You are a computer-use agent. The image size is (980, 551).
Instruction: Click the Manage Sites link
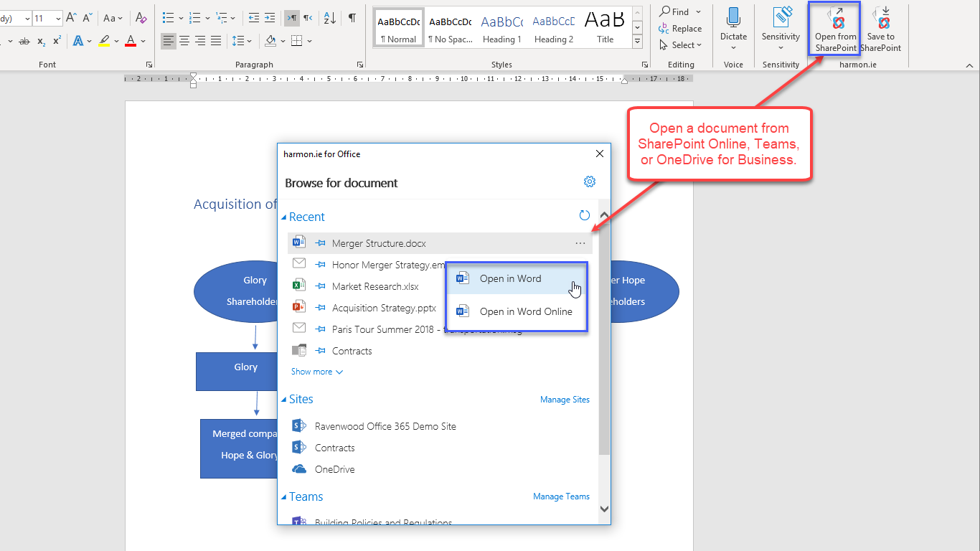pyautogui.click(x=565, y=400)
